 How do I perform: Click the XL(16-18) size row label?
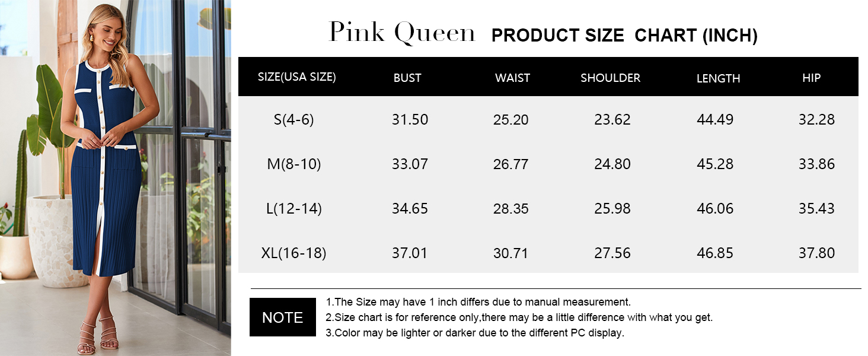click(293, 253)
